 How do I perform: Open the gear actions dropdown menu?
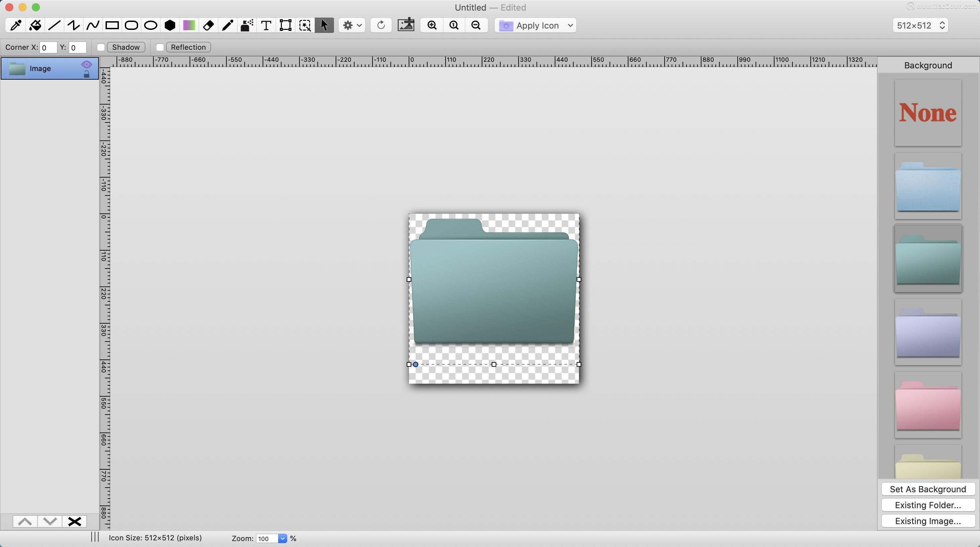click(x=352, y=26)
